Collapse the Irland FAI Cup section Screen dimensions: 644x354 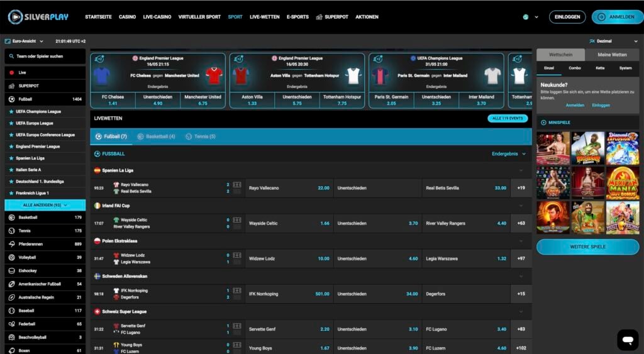521,206
